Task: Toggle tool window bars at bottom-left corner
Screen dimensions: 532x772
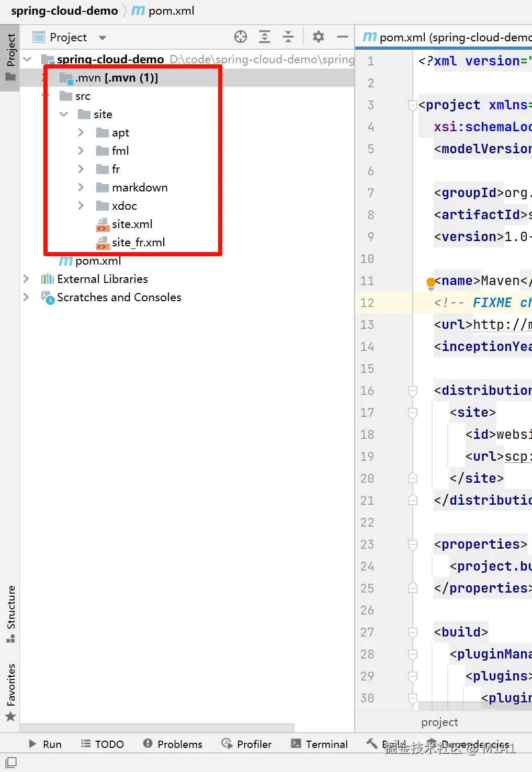Action: [x=10, y=762]
